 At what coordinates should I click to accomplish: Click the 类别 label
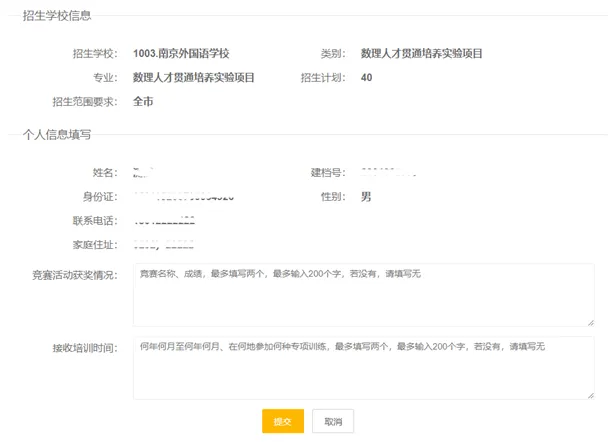[333, 54]
